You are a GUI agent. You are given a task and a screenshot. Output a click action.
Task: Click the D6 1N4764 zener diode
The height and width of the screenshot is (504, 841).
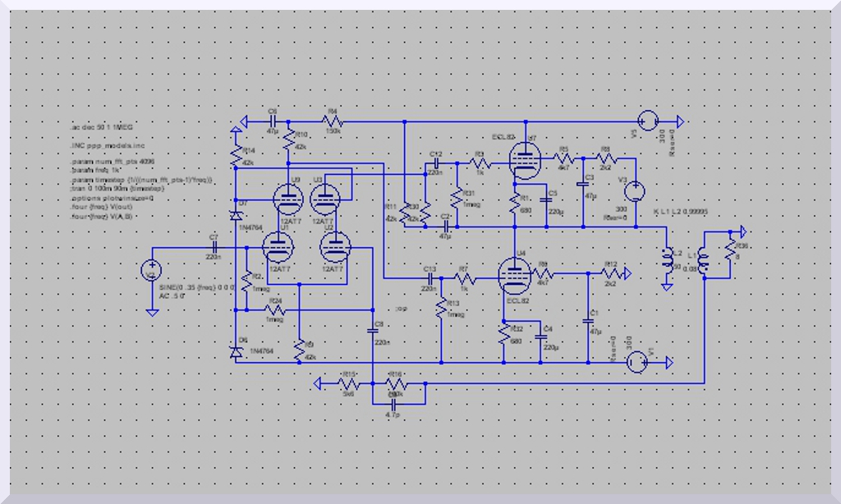point(237,351)
